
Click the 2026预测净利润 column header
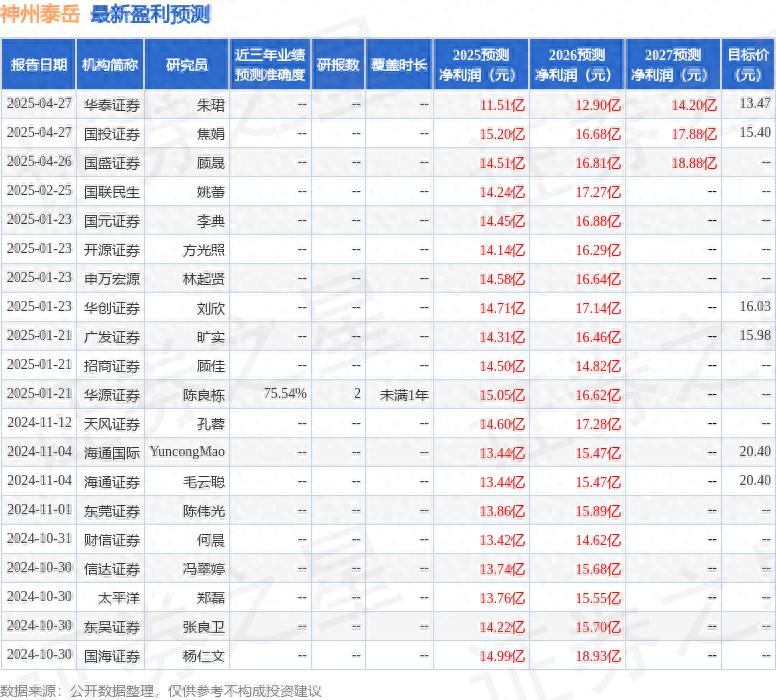pyautogui.click(x=577, y=64)
